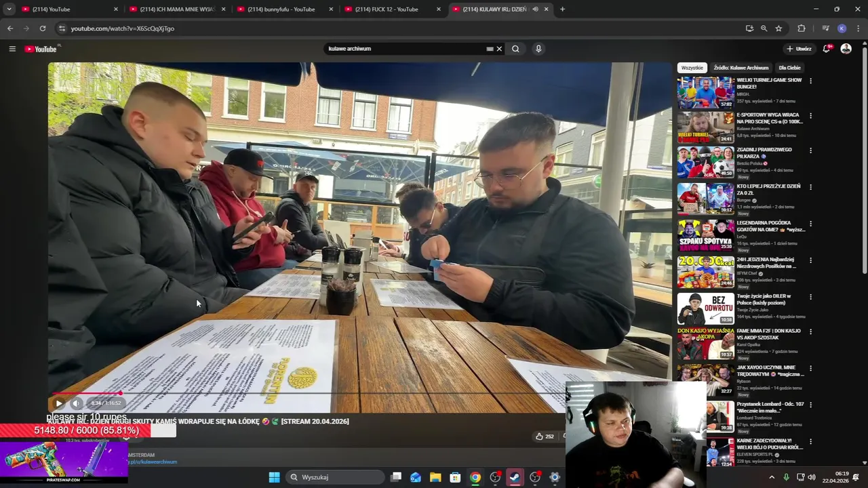The image size is (868, 488).
Task: Open Chrome extensions puzzle icon
Action: coord(802,28)
